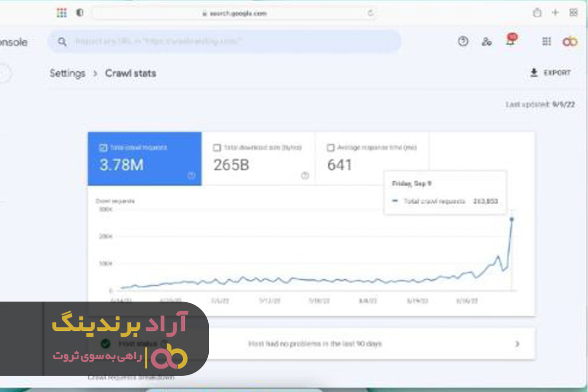Open Safari's tab overview icon

(573, 13)
